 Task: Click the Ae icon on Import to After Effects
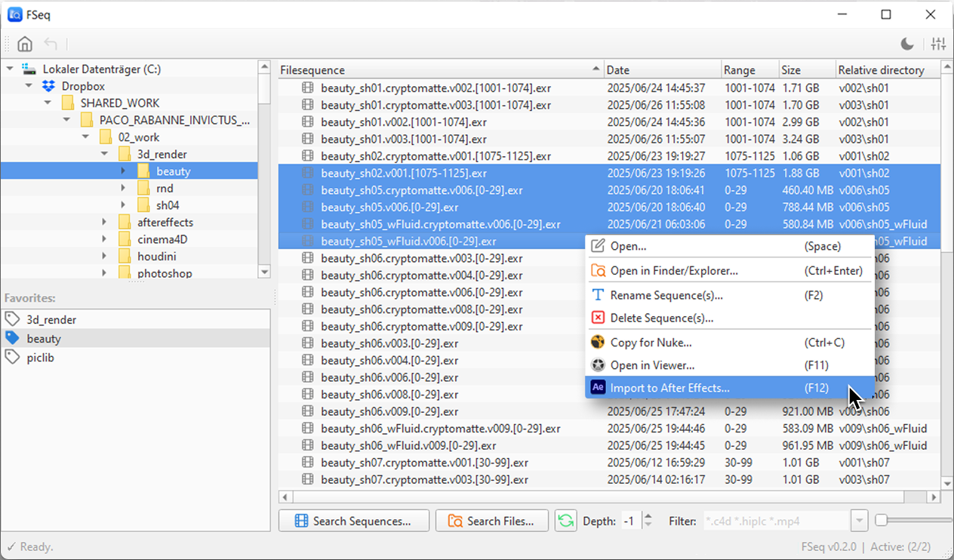(x=598, y=387)
